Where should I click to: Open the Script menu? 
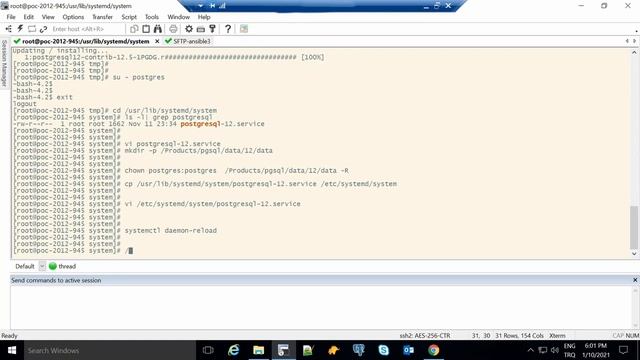click(x=129, y=17)
